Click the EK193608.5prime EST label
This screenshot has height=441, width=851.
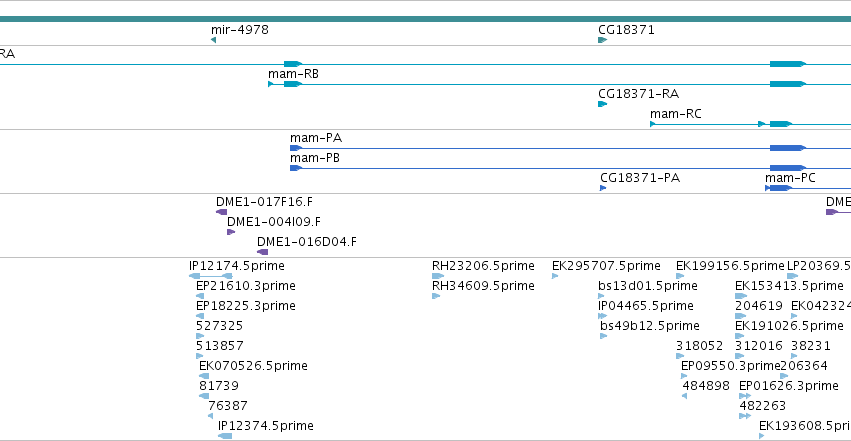tap(805, 426)
